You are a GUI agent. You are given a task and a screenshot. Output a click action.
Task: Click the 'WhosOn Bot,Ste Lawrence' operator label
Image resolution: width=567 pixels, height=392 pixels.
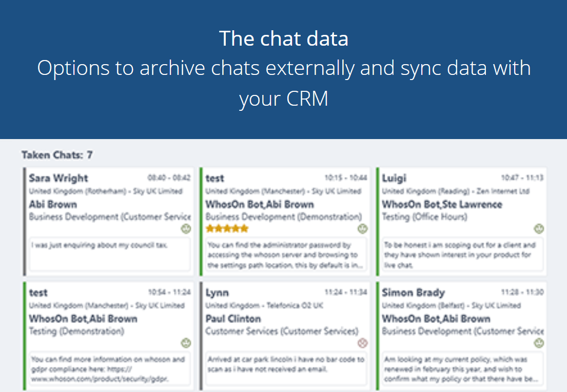click(x=442, y=204)
